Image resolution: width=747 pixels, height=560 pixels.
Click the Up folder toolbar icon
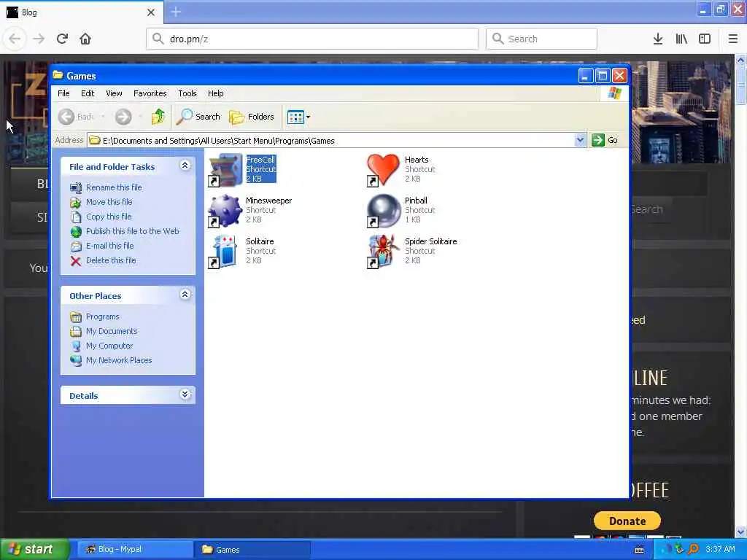pyautogui.click(x=158, y=117)
